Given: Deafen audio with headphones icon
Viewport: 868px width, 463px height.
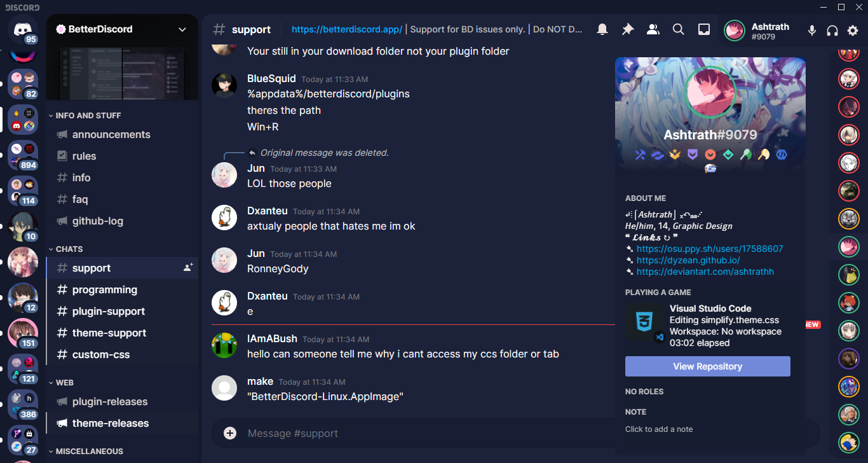Looking at the screenshot, I should point(832,30).
